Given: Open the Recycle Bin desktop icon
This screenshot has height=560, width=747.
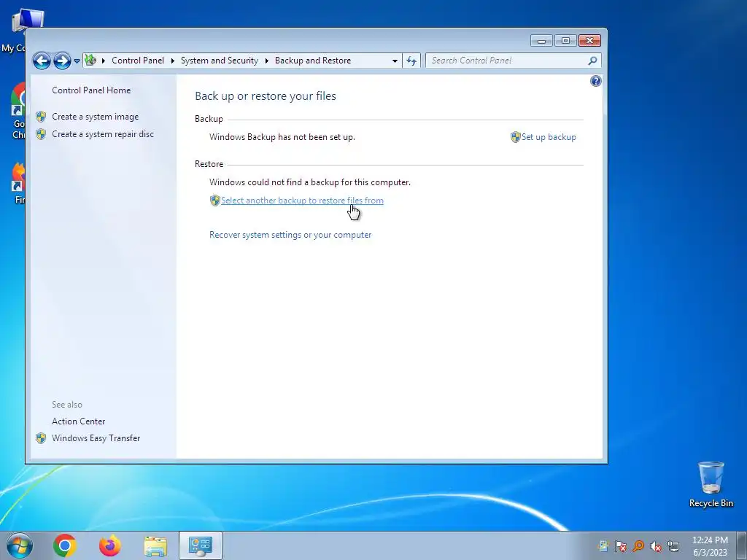Looking at the screenshot, I should 711,484.
